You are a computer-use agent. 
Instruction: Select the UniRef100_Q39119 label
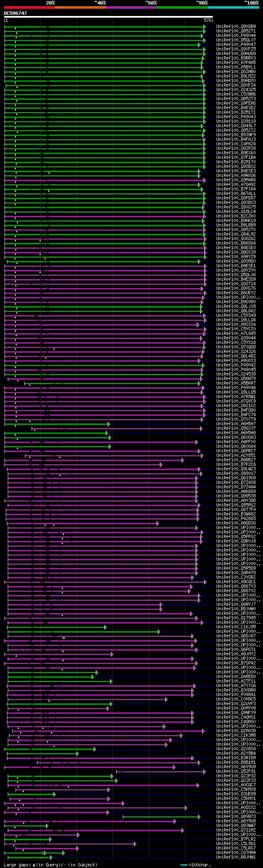[x=236, y=121]
